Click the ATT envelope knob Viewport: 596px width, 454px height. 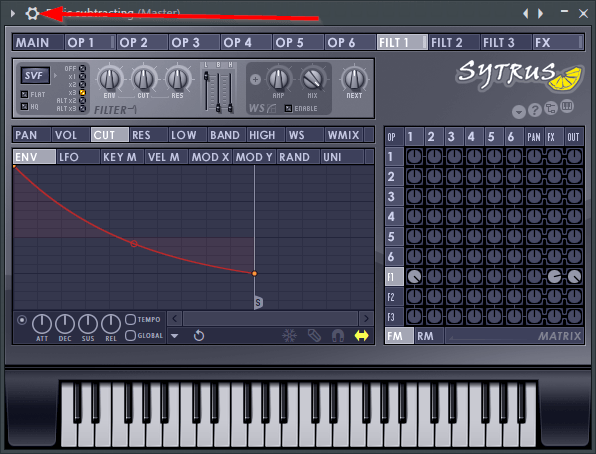click(42, 324)
